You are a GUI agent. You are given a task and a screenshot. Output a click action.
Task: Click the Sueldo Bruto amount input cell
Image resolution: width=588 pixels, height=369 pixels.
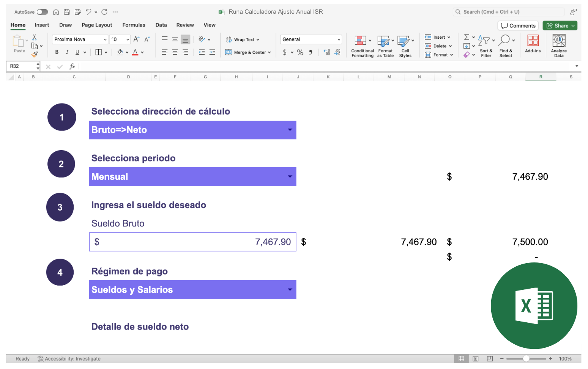[192, 242]
